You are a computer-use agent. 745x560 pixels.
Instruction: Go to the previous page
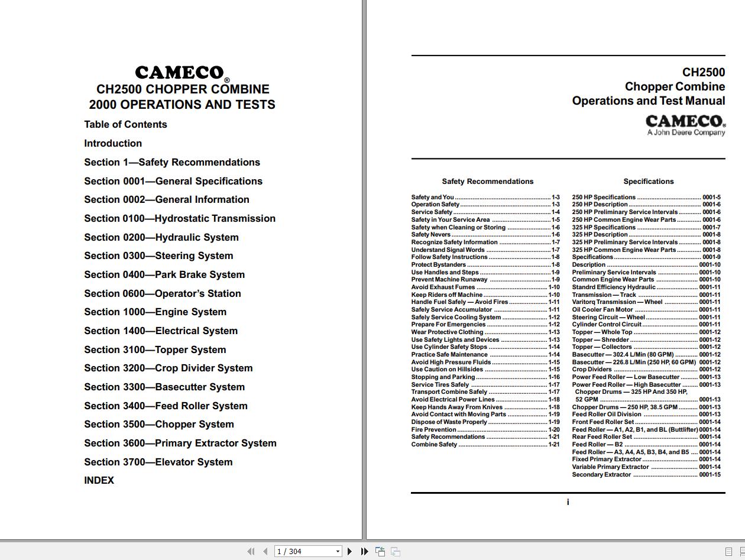coord(265,551)
